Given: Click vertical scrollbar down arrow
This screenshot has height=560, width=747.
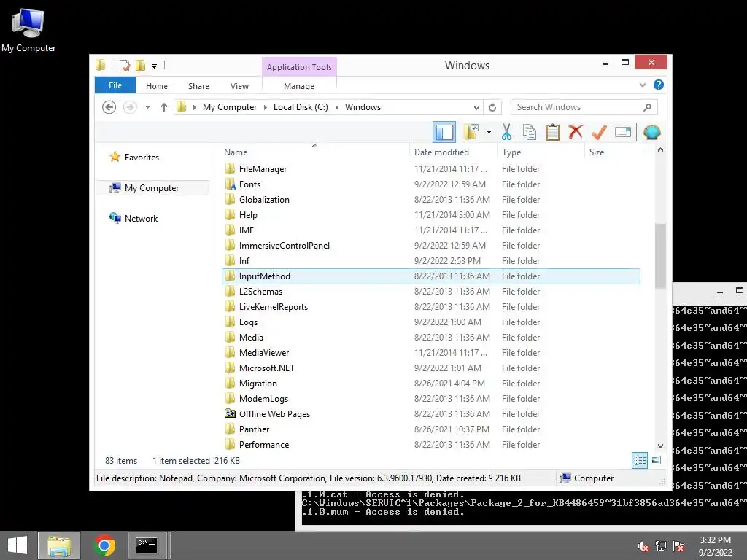Looking at the screenshot, I should 660,446.
